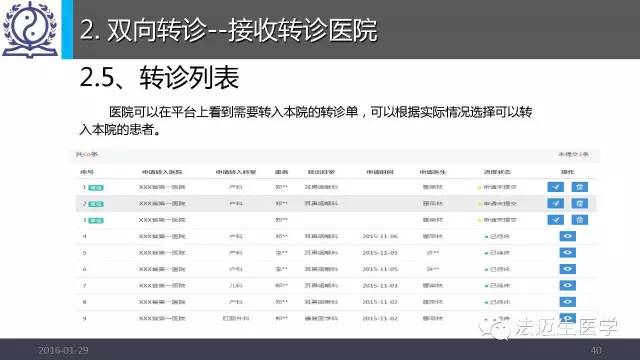The image size is (640, 360).
Task: Open row 8 referral with eye button
Action: coord(567,301)
